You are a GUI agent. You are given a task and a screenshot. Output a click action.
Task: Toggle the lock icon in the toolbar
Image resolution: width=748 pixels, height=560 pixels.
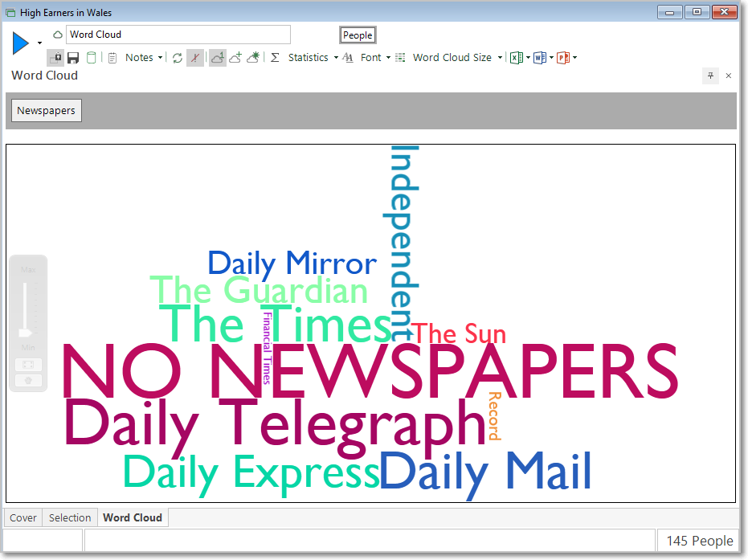point(55,58)
